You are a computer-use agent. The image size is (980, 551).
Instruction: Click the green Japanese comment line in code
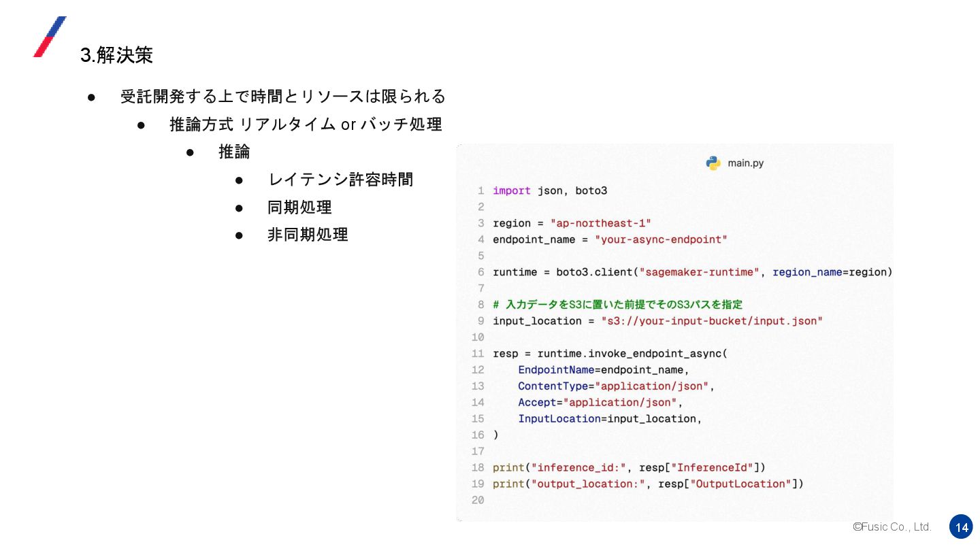coord(617,305)
